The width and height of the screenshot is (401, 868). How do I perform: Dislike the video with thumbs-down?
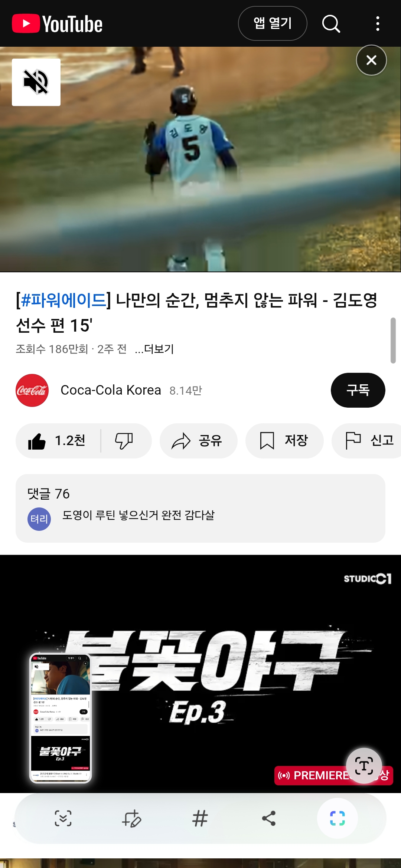click(x=124, y=441)
